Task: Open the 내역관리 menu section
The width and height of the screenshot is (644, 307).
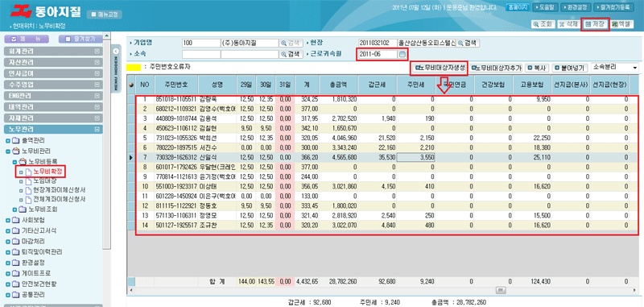Action: tap(53, 107)
